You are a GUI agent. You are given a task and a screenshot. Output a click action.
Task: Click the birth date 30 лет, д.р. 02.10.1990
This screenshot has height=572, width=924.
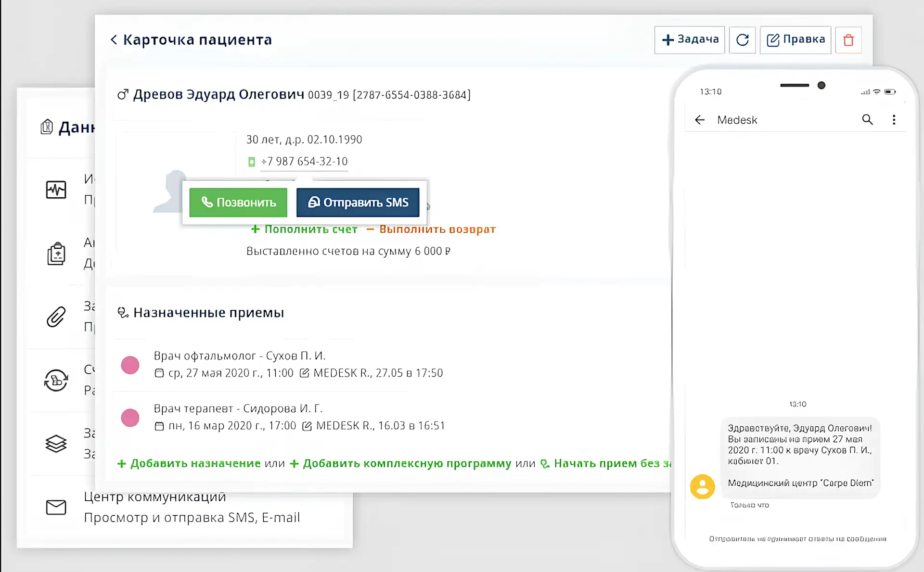(304, 140)
